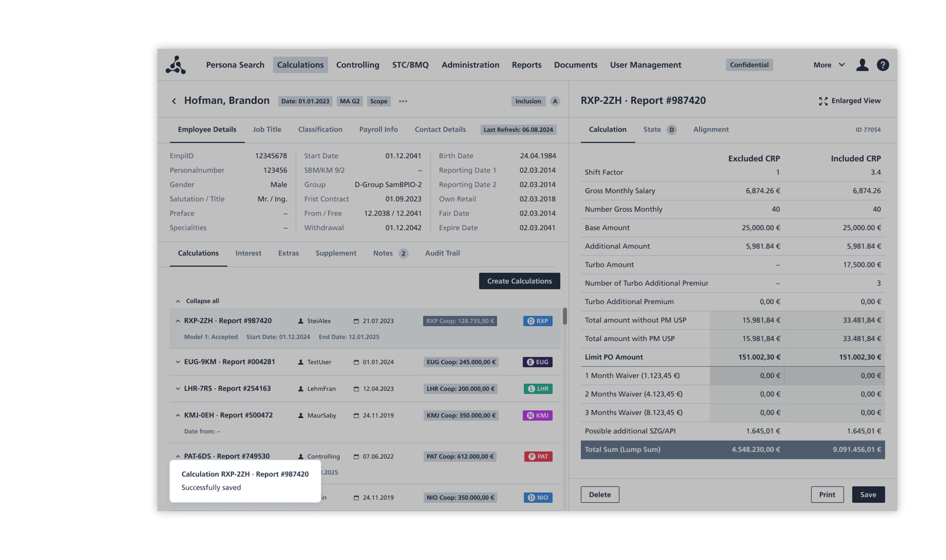Click the calendar icon for EUG-9KM row

pyautogui.click(x=356, y=362)
